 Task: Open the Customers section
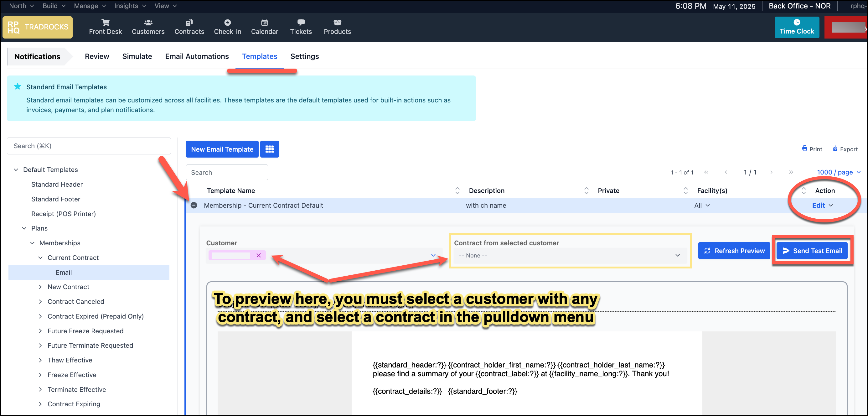(x=148, y=27)
